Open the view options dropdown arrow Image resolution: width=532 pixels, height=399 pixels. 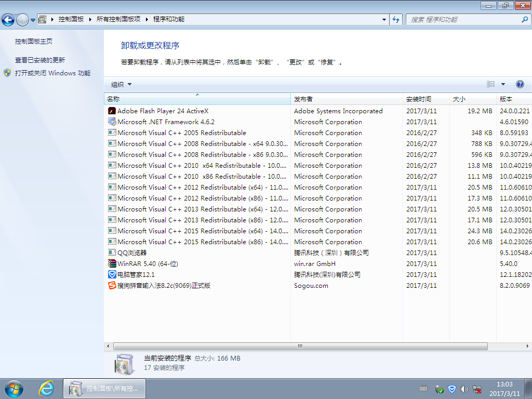[x=503, y=84]
